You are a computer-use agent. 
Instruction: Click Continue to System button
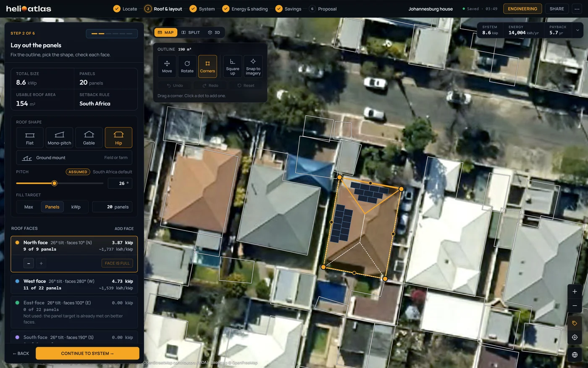tap(87, 353)
